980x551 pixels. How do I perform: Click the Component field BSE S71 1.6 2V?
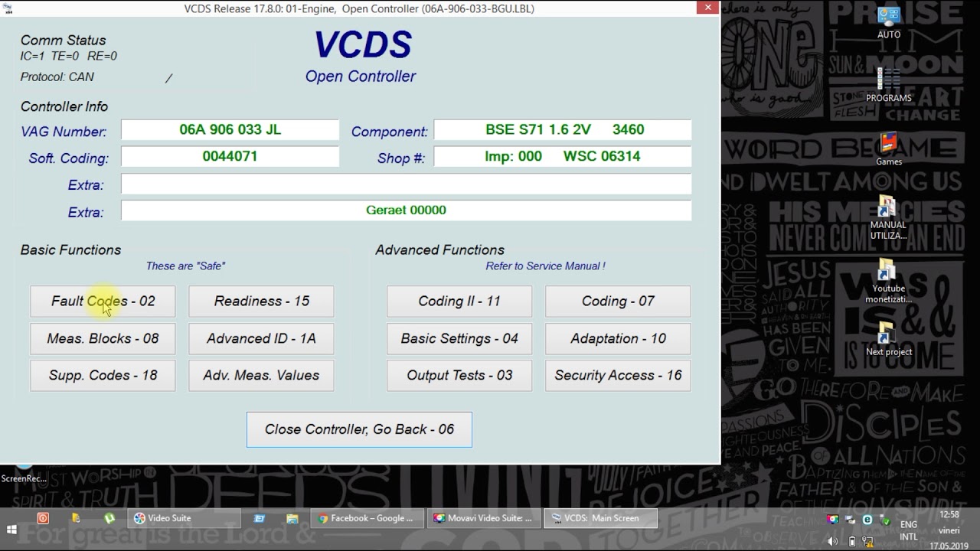tap(563, 130)
